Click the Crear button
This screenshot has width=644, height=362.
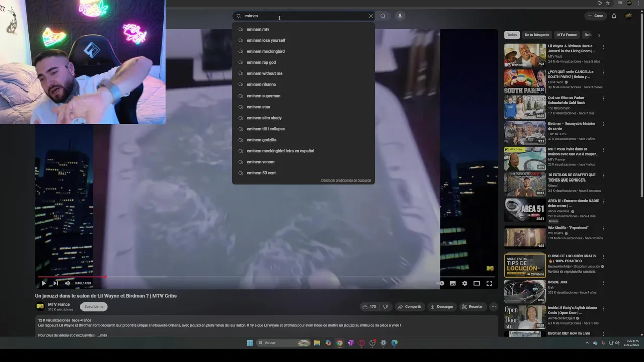click(x=595, y=16)
